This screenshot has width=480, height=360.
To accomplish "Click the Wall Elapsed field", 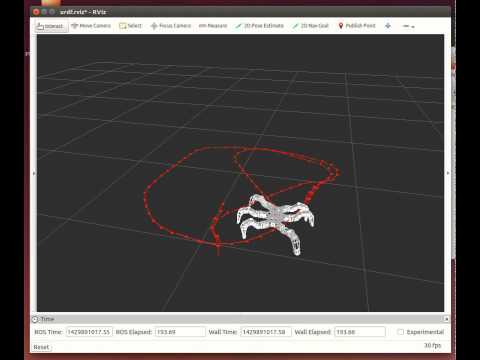I will tap(360, 332).
